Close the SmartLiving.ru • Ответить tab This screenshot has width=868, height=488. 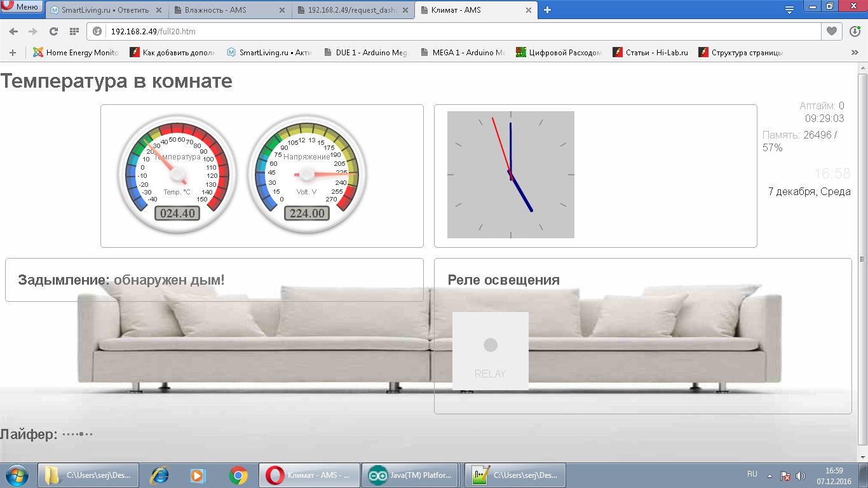[x=158, y=10]
